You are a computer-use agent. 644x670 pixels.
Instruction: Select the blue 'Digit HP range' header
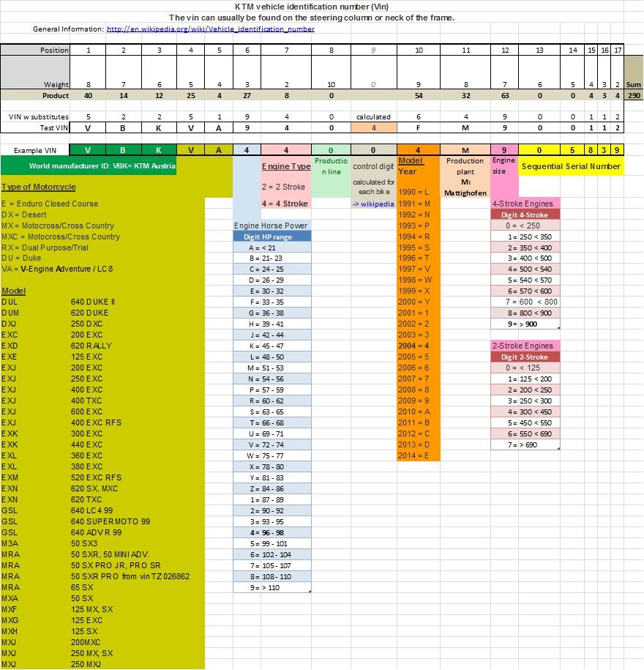pyautogui.click(x=272, y=237)
